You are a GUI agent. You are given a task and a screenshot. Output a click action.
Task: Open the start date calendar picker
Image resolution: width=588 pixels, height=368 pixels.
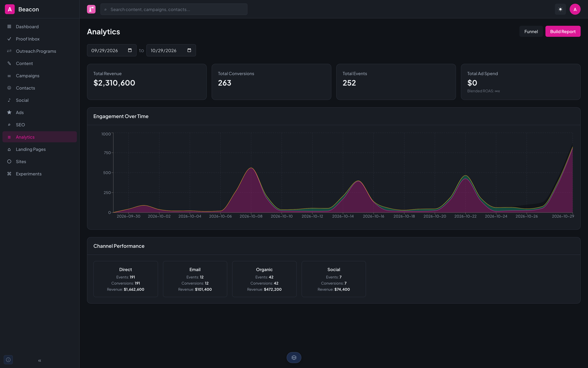pos(130,50)
